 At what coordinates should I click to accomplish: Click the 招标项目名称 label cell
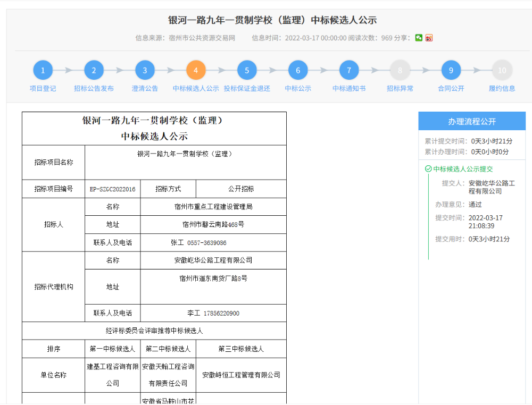(53, 162)
